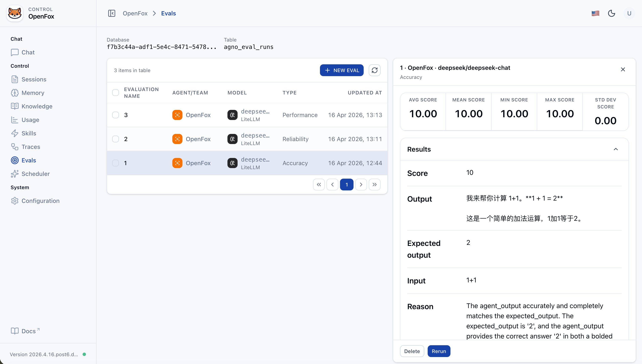Refresh the evals table
642x364 pixels.
pyautogui.click(x=374, y=70)
